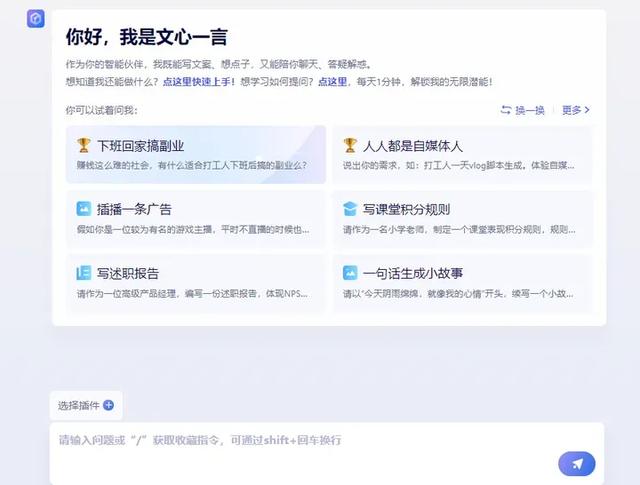
Task: Click the document icon beside 写述职报告
Action: (x=84, y=273)
